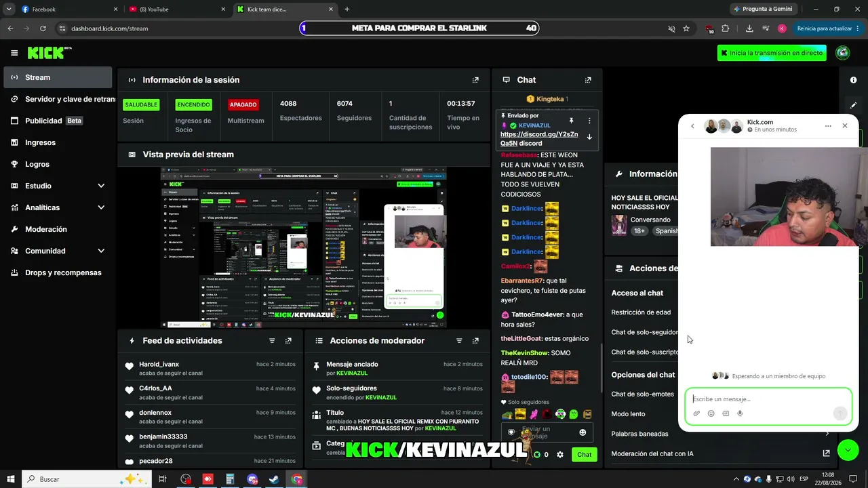Viewport: 868px width, 488px height.
Task: Expand the Analíticas sidebar section
Action: pyautogui.click(x=101, y=207)
